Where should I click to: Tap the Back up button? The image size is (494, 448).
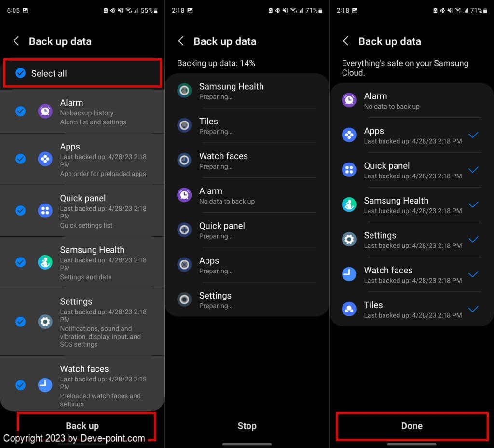(82, 426)
